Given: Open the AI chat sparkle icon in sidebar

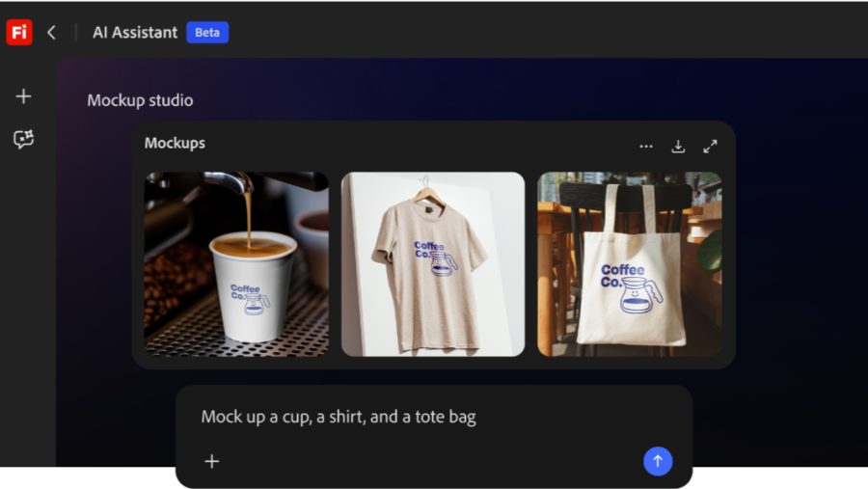Looking at the screenshot, I should (24, 139).
